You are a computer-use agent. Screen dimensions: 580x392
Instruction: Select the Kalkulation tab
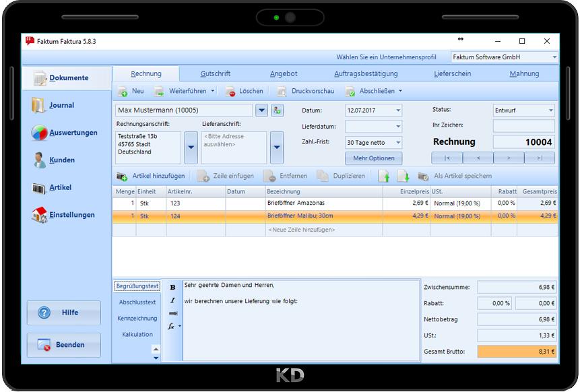[x=137, y=334]
